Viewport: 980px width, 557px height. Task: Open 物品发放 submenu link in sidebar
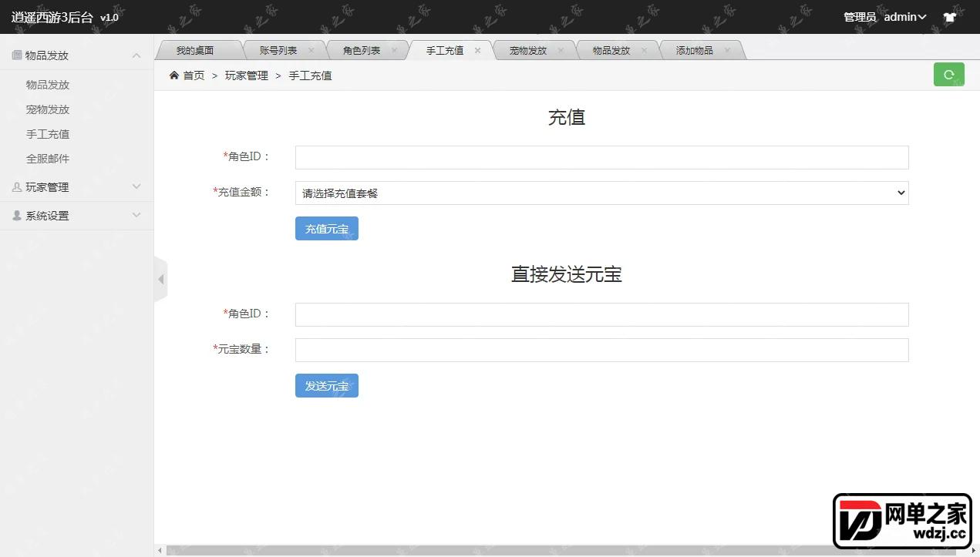point(48,85)
